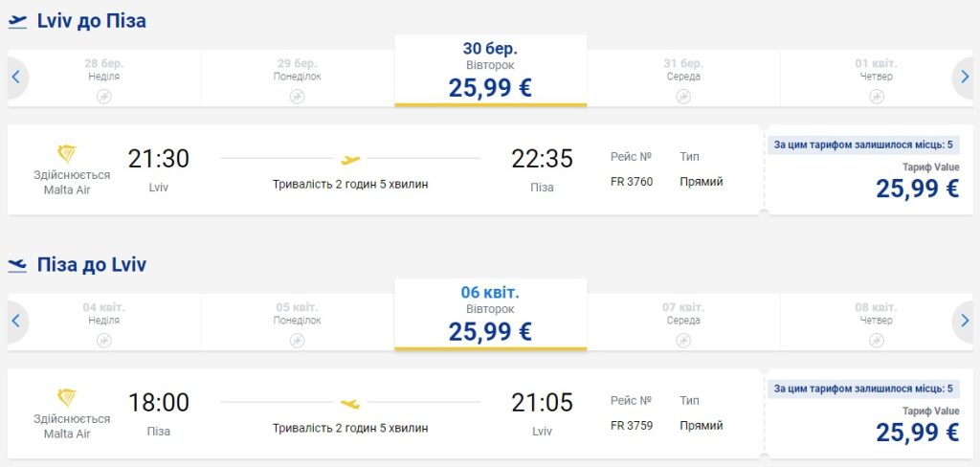The width and height of the screenshot is (980, 467).
Task: Select the Value fare 25,99 € for Піза–Lviv flight
Action: tap(916, 431)
